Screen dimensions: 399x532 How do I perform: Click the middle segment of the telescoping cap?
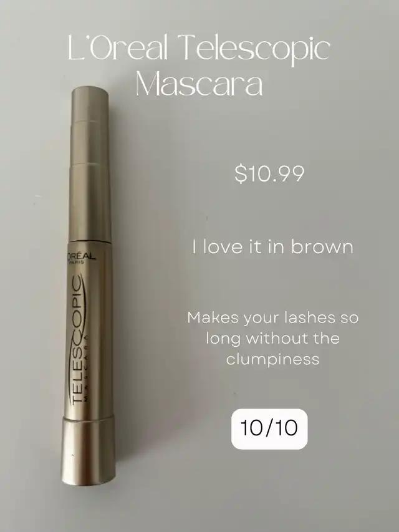pos(90,142)
